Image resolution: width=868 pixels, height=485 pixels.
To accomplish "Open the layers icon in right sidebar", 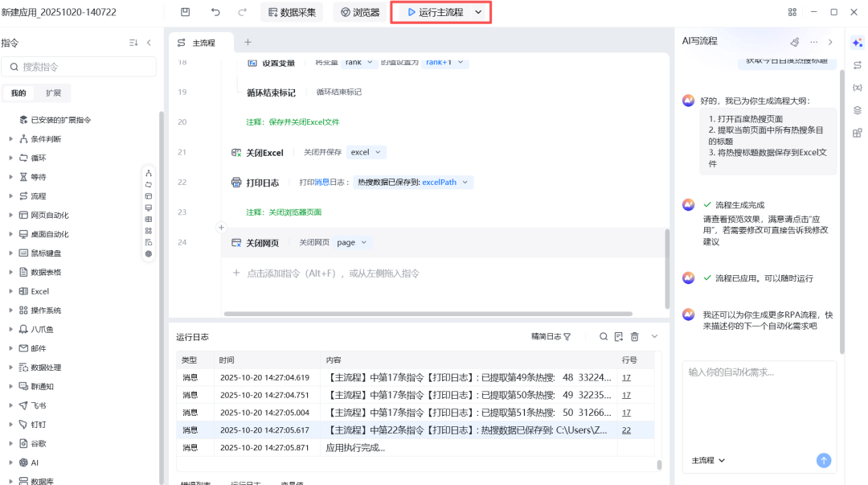I will [858, 110].
